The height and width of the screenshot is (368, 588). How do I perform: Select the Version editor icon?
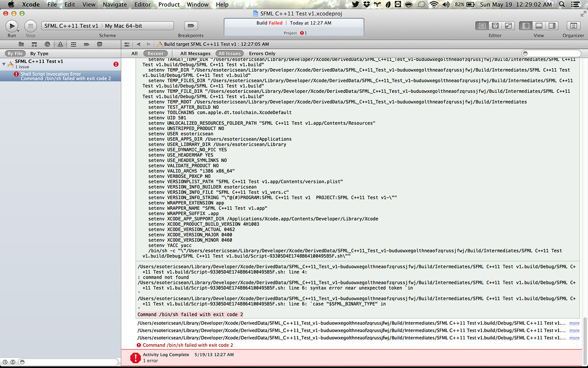(508, 26)
